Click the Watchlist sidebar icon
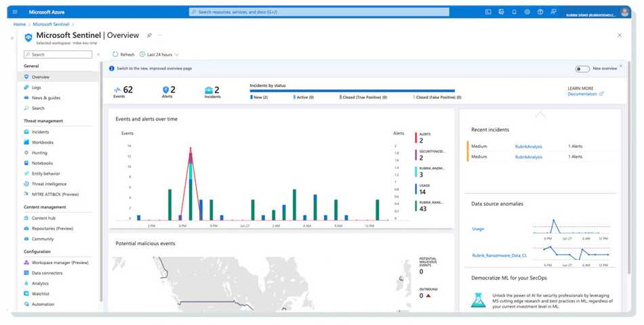644x325 pixels. pyautogui.click(x=26, y=294)
